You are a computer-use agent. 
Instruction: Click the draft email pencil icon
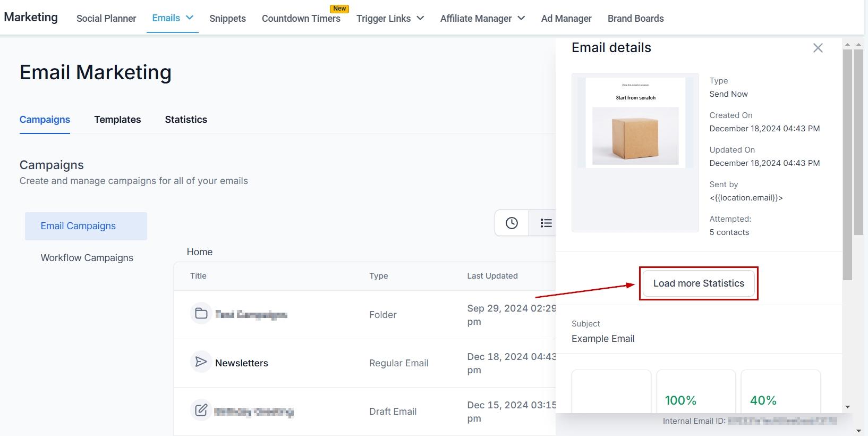(x=201, y=410)
